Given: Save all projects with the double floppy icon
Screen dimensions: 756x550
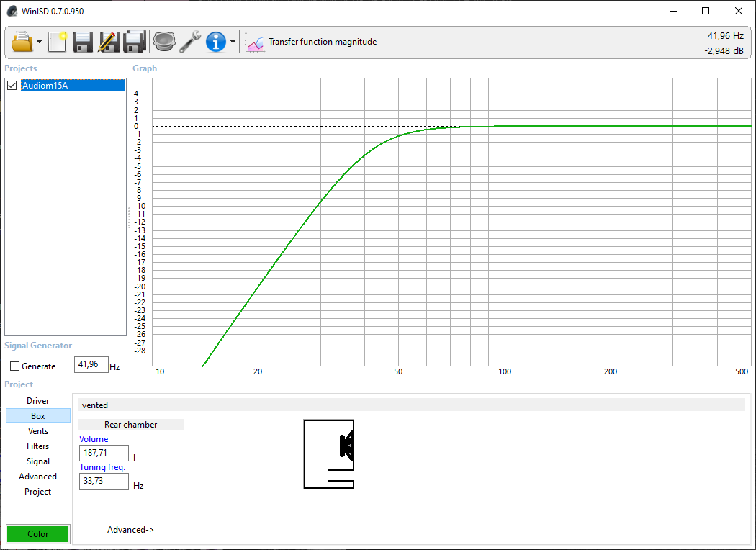Looking at the screenshot, I should click(x=135, y=42).
